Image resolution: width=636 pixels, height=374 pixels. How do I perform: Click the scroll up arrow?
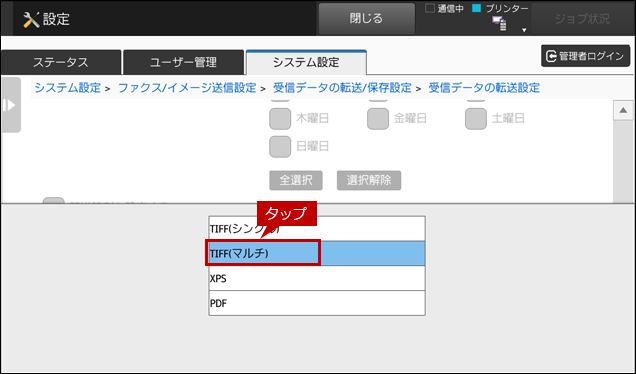(x=623, y=110)
